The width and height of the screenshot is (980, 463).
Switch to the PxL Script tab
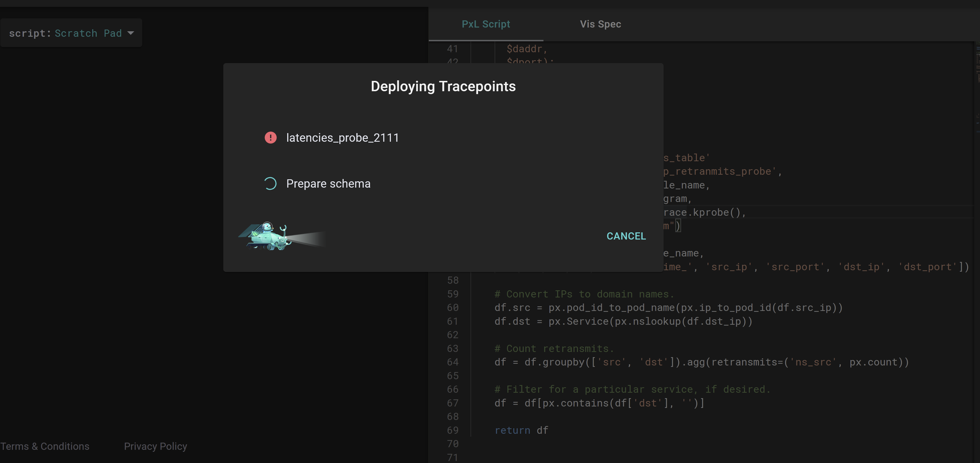coord(486,24)
